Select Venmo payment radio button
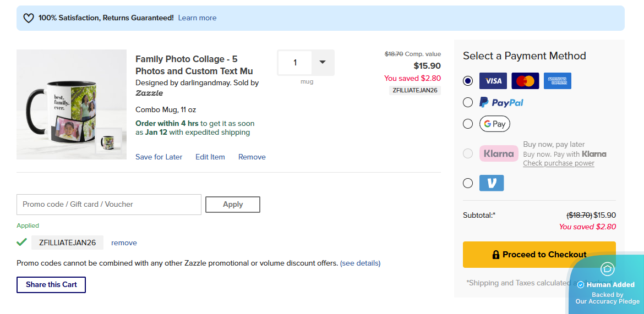Viewport: 644px width, 314px height. tap(468, 183)
